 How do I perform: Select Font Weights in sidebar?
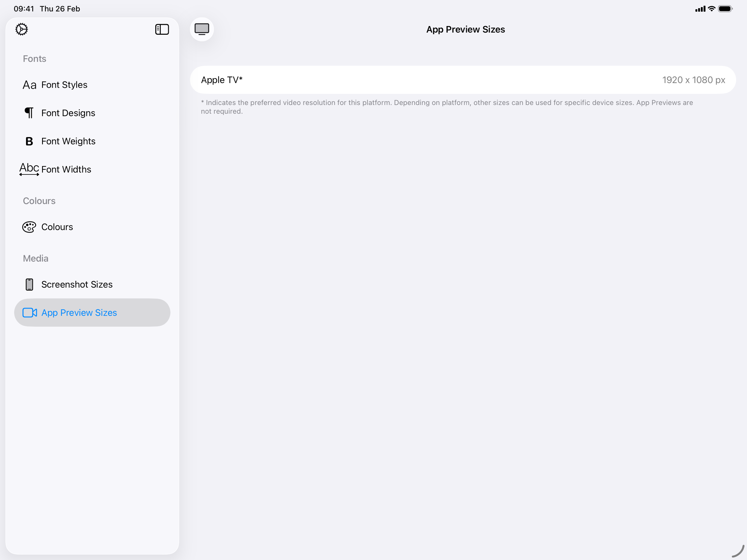pyautogui.click(x=68, y=141)
